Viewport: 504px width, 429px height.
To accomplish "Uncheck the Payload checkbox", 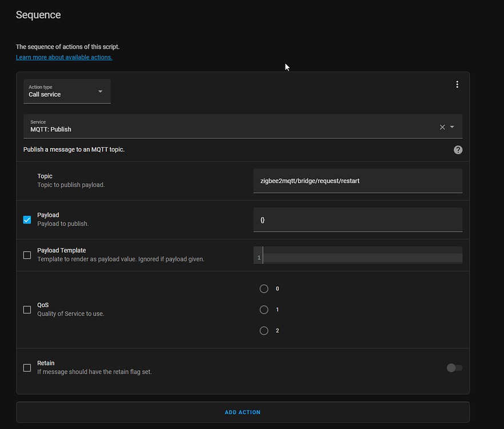I will 27,219.
